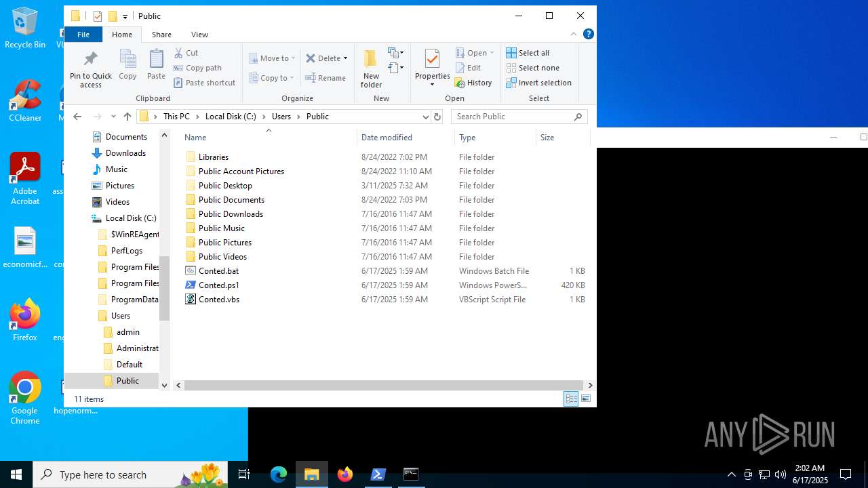
Task: Expand the Open dropdown arrow
Action: point(492,53)
